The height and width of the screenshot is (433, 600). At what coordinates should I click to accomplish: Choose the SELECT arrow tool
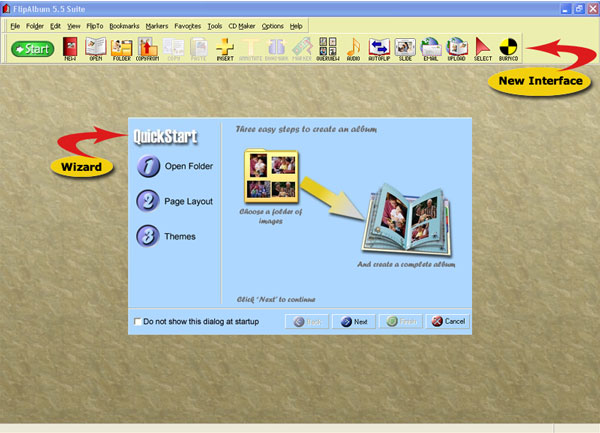point(483,49)
